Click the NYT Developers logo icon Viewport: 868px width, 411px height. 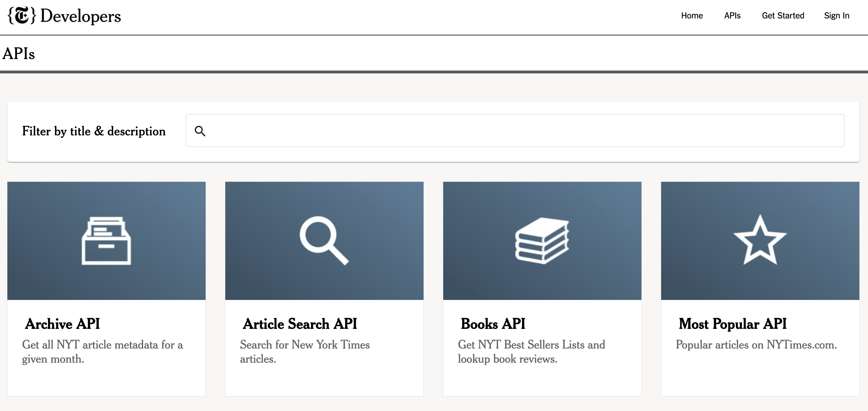point(22,15)
